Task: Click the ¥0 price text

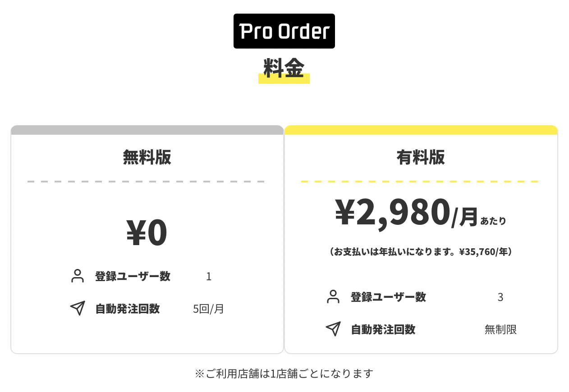Action: pyautogui.click(x=147, y=233)
